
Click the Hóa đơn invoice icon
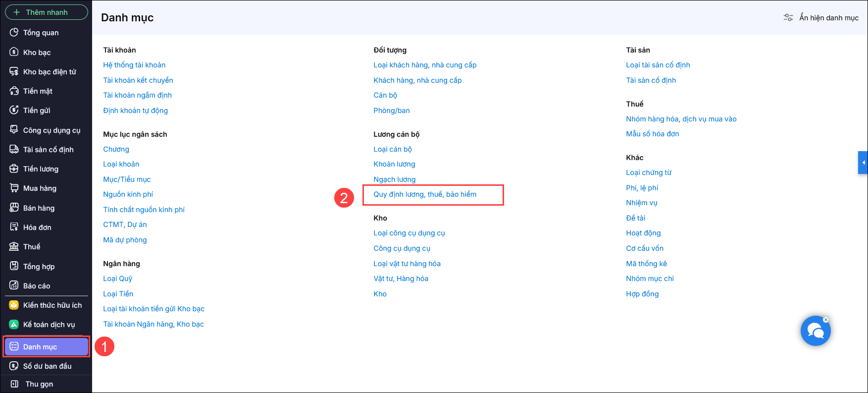pos(14,227)
